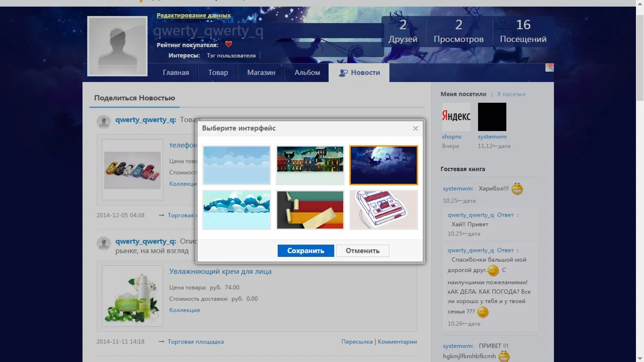
Task: Click the Тэг пользователя interest tag
Action: tap(231, 56)
